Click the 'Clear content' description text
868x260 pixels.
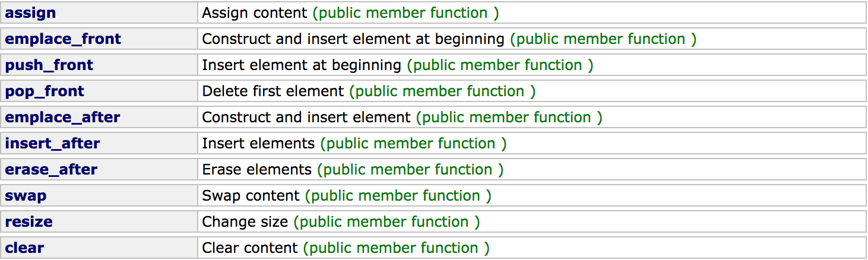(x=250, y=248)
